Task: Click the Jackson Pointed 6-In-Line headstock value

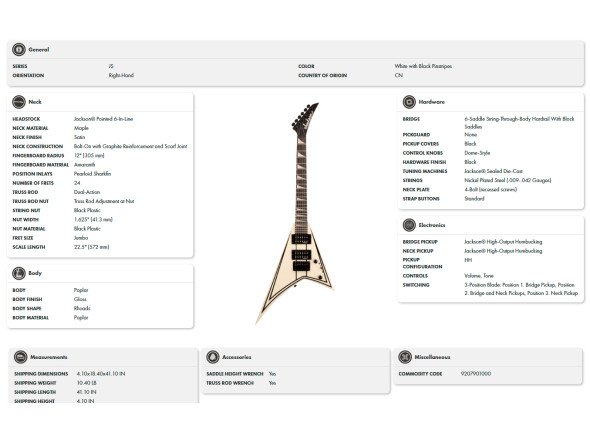Action: 103,119
